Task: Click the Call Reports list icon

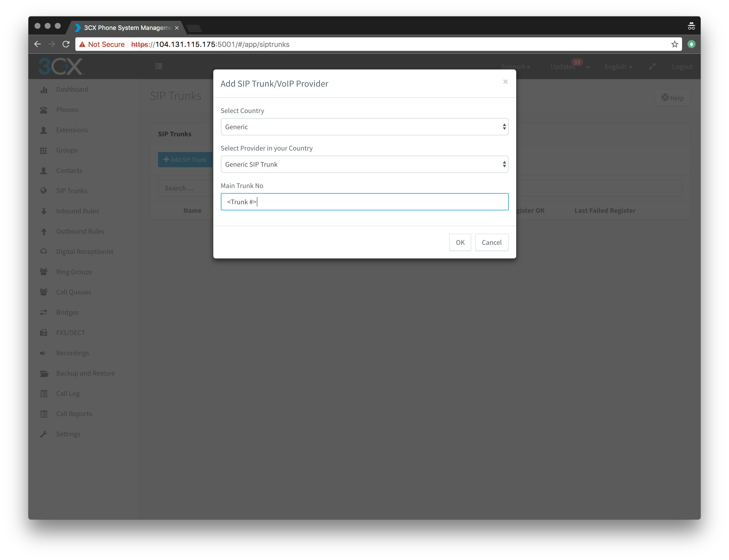Action: tap(44, 414)
